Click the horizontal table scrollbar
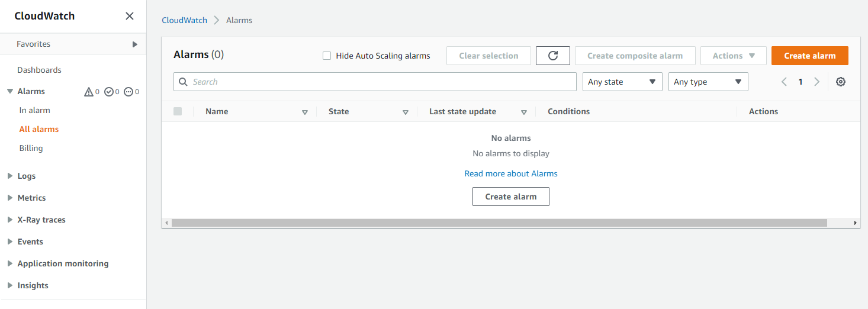Image resolution: width=868 pixels, height=309 pixels. tap(499, 223)
